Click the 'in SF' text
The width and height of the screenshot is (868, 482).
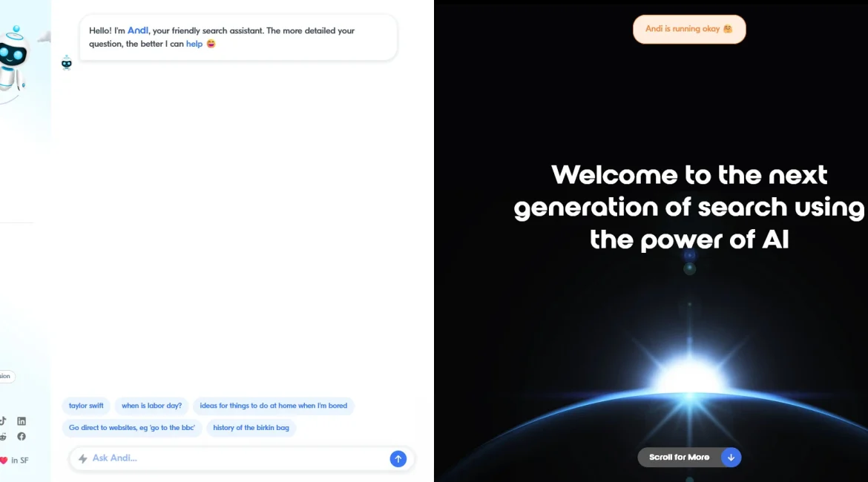click(x=20, y=460)
